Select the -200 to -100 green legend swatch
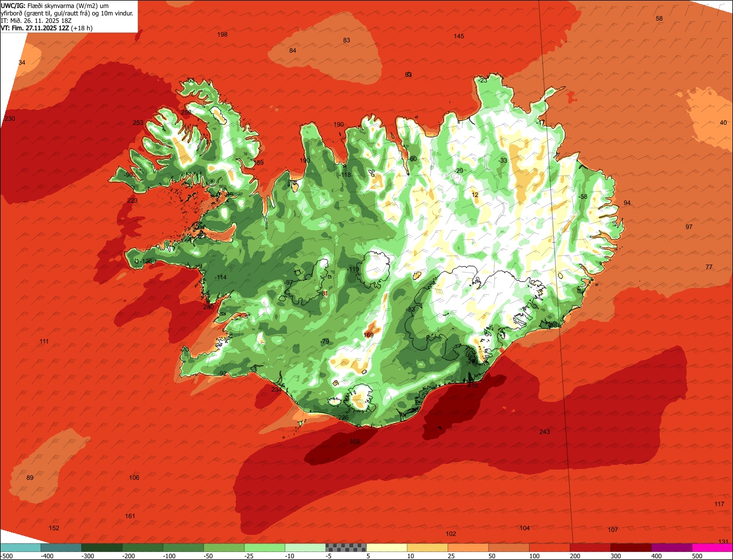 pos(142,547)
